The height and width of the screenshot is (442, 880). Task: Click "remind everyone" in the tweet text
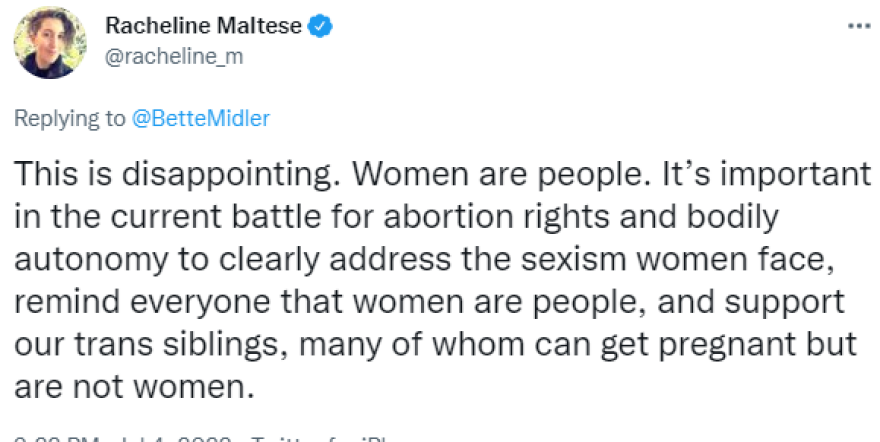tap(129, 300)
